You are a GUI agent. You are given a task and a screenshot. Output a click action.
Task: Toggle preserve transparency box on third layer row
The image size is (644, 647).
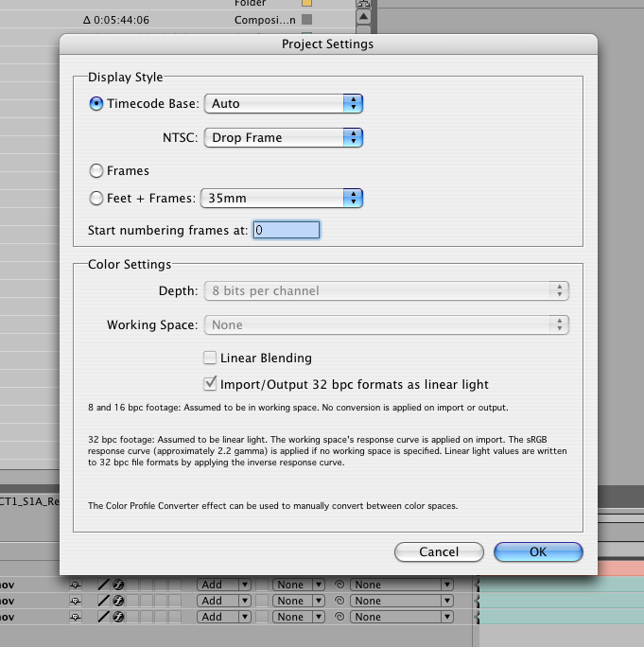[x=262, y=617]
